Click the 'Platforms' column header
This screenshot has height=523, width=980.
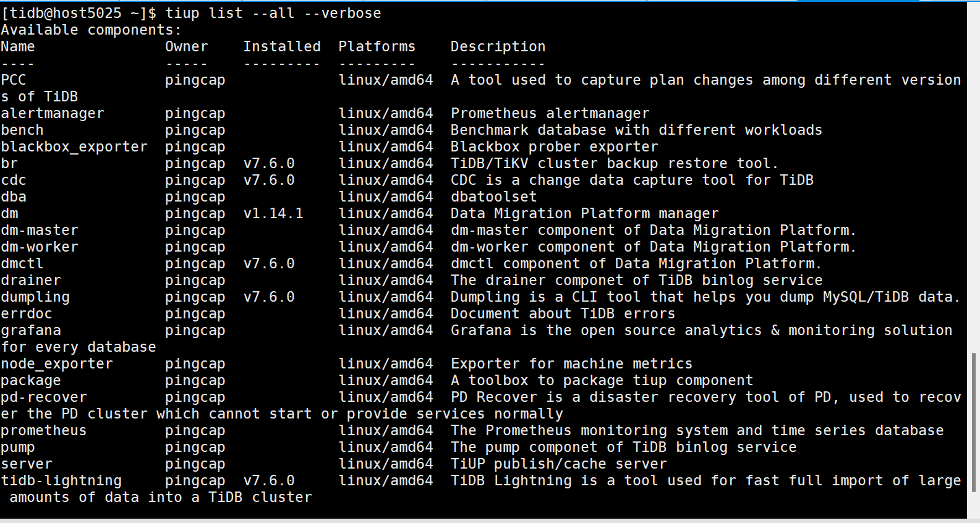click(377, 46)
